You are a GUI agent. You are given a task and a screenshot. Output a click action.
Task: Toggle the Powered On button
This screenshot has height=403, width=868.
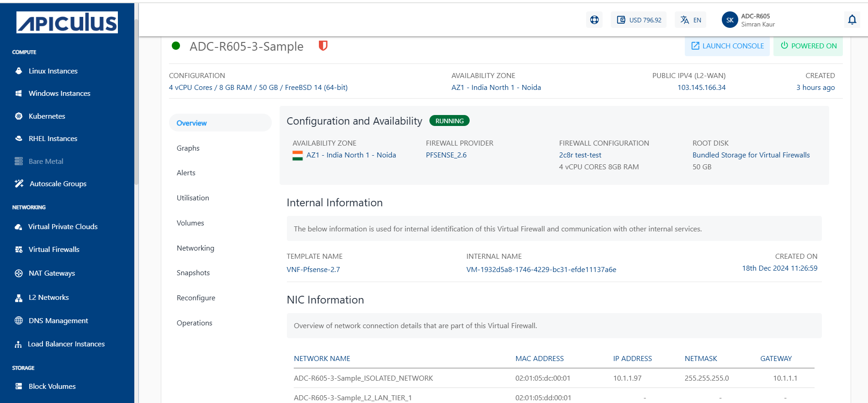tap(808, 46)
